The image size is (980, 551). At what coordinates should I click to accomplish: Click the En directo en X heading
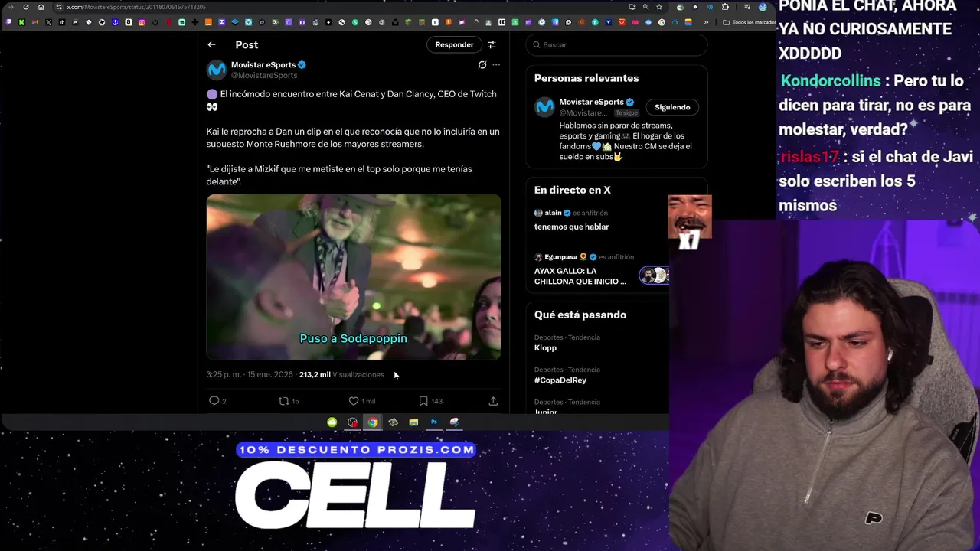572,190
